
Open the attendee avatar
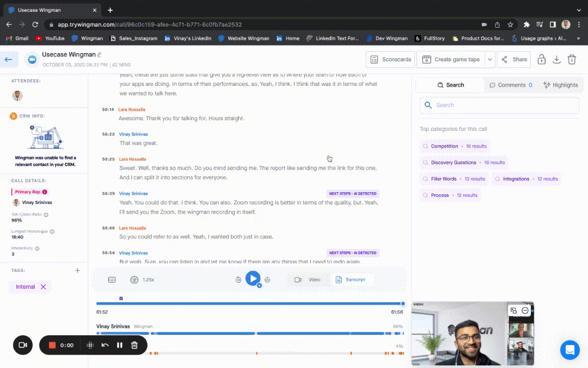click(x=17, y=96)
